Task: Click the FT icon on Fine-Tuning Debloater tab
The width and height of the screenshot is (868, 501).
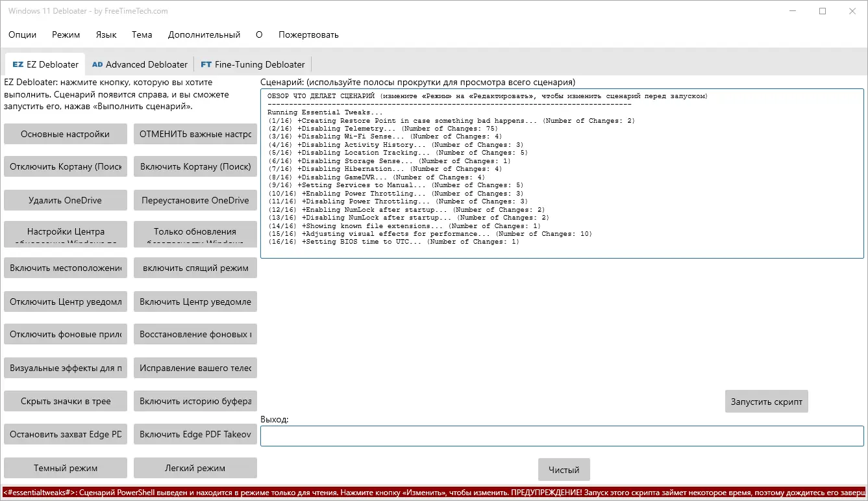Action: pos(206,64)
